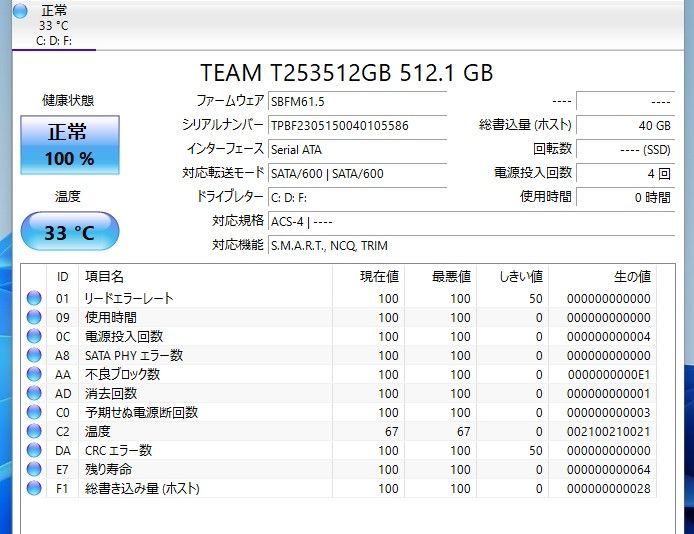Select the row CRC エラー数

tap(339, 450)
